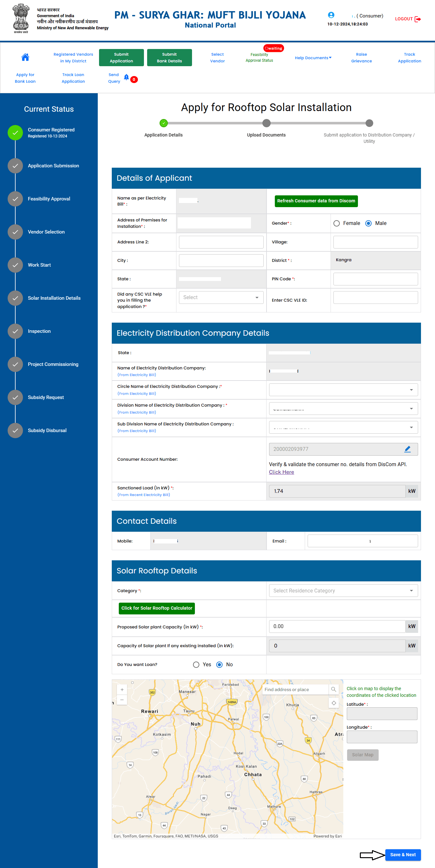Select the Female gender radio button
Viewport: 435px width, 868px height.
point(336,223)
